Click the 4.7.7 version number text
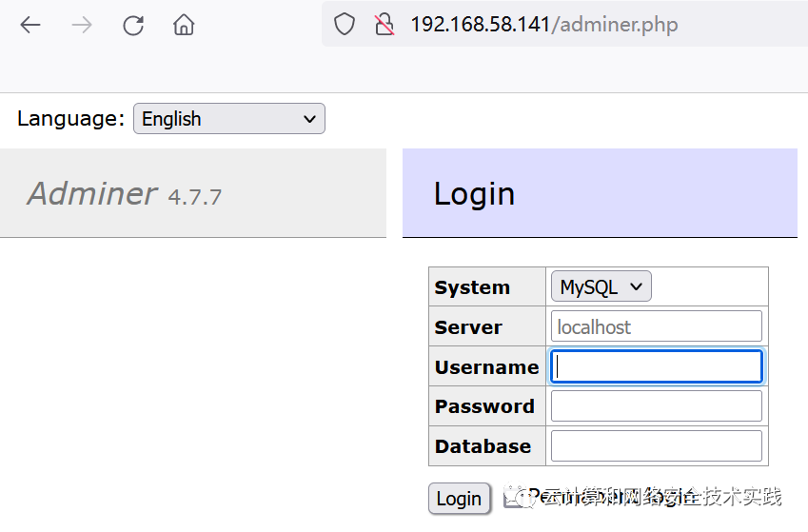The height and width of the screenshot is (532, 808). click(195, 197)
